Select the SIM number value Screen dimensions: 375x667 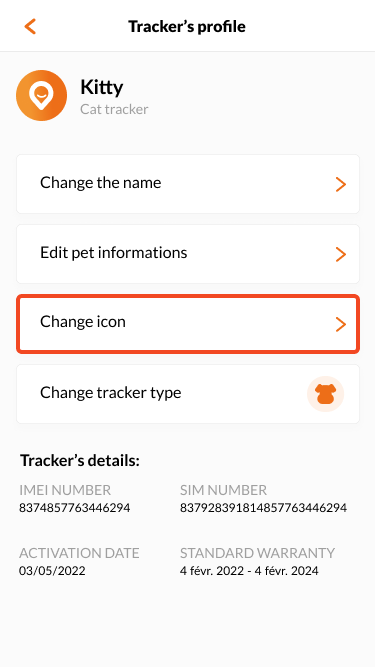263,507
